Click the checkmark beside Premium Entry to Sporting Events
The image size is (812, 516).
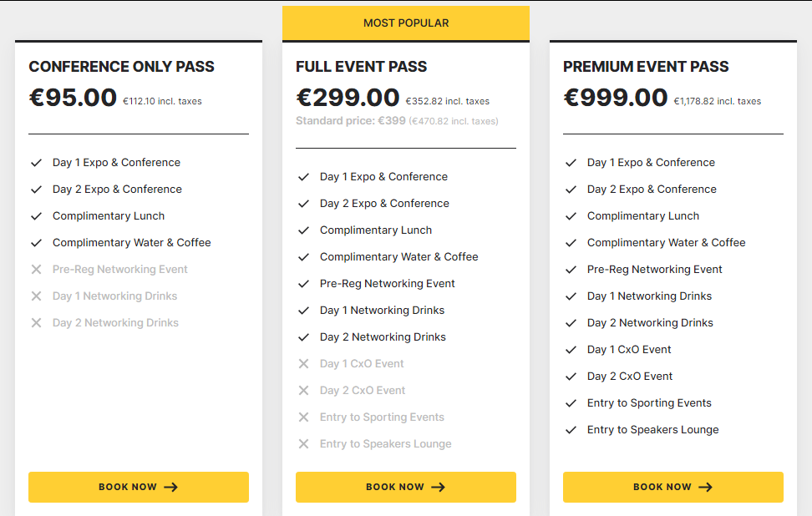(571, 403)
